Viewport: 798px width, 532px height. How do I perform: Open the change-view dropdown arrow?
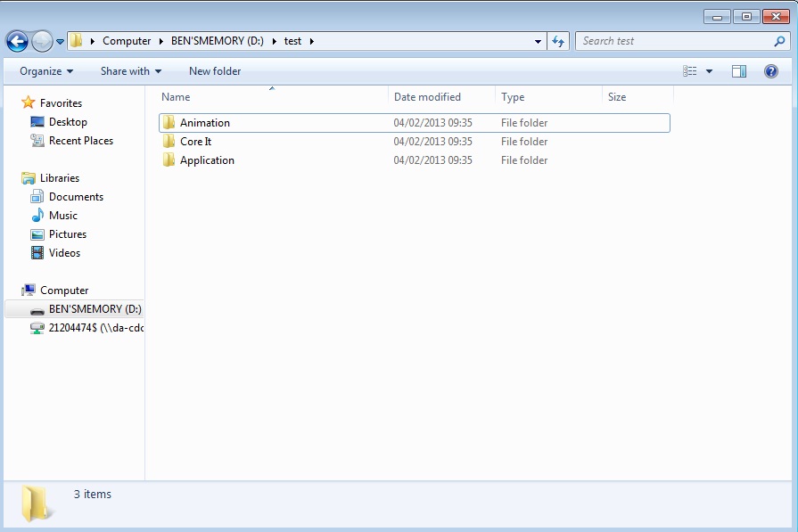pyautogui.click(x=710, y=70)
